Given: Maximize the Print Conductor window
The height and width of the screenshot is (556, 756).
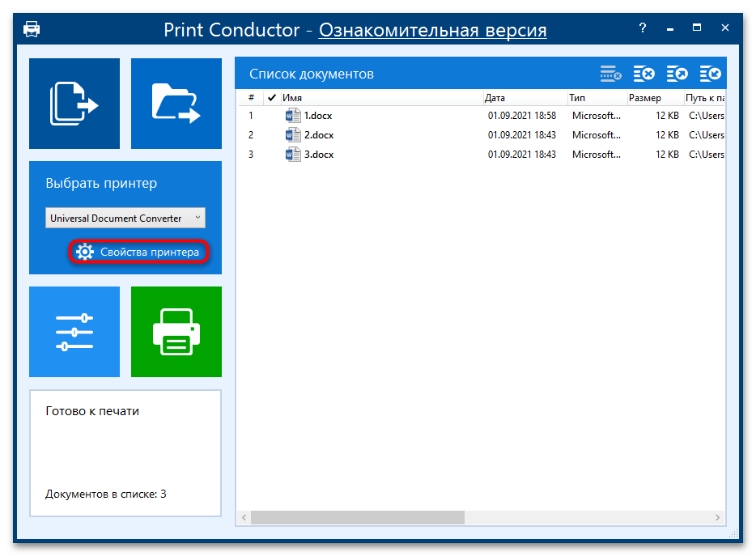Looking at the screenshot, I should tap(697, 28).
